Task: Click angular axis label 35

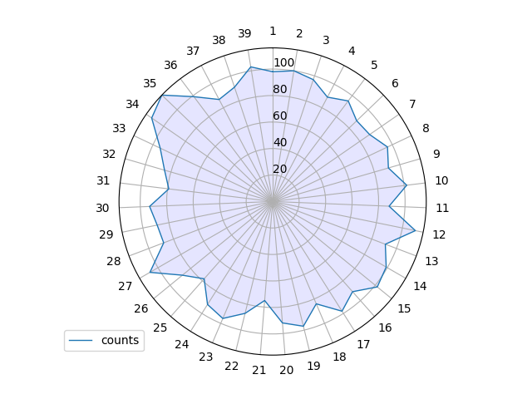Action: [150, 83]
